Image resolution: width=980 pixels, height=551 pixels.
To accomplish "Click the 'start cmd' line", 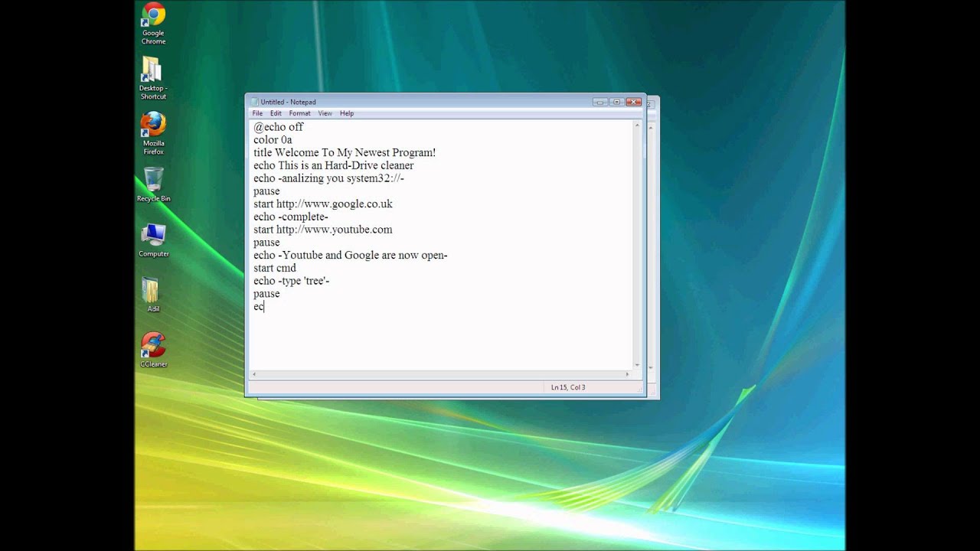I will [275, 269].
